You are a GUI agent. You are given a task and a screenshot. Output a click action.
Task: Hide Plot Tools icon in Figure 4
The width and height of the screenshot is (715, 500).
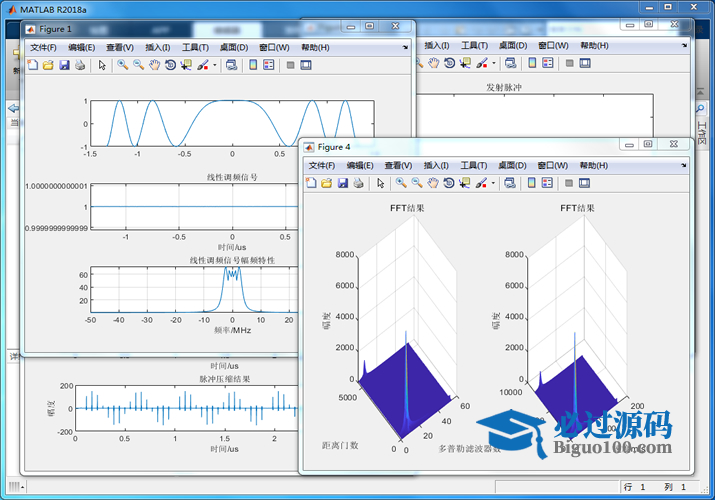(x=569, y=183)
